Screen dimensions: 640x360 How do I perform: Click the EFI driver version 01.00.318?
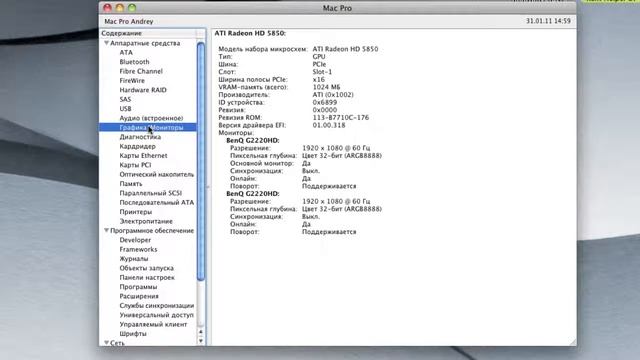coord(329,125)
